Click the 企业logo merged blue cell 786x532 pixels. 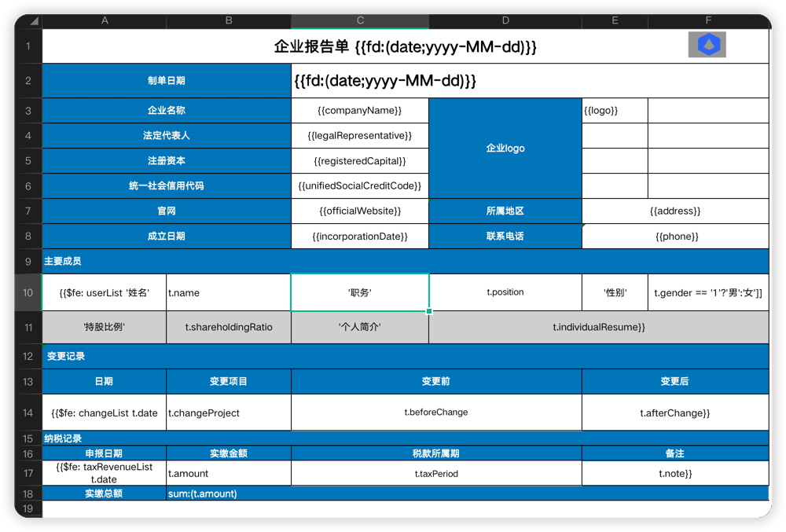click(505, 149)
